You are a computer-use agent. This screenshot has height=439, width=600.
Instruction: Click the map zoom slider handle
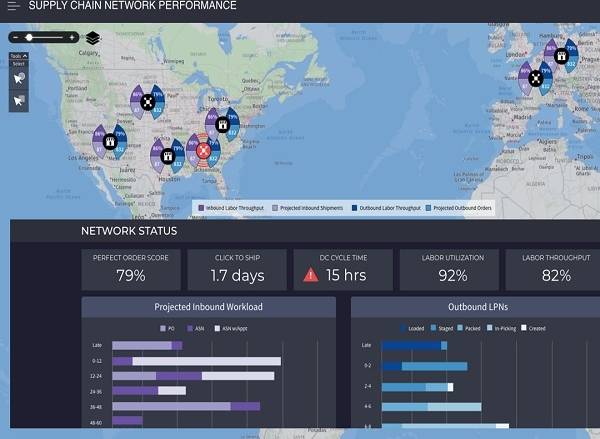pyautogui.click(x=30, y=37)
